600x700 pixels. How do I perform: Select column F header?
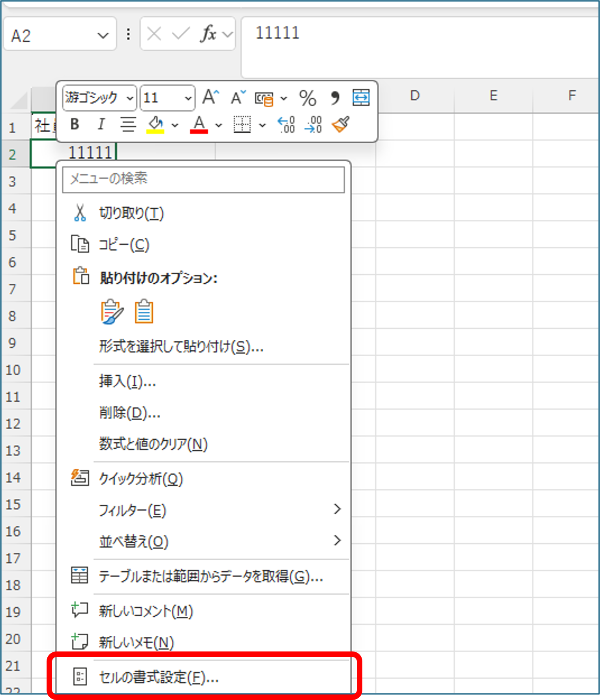[567, 95]
